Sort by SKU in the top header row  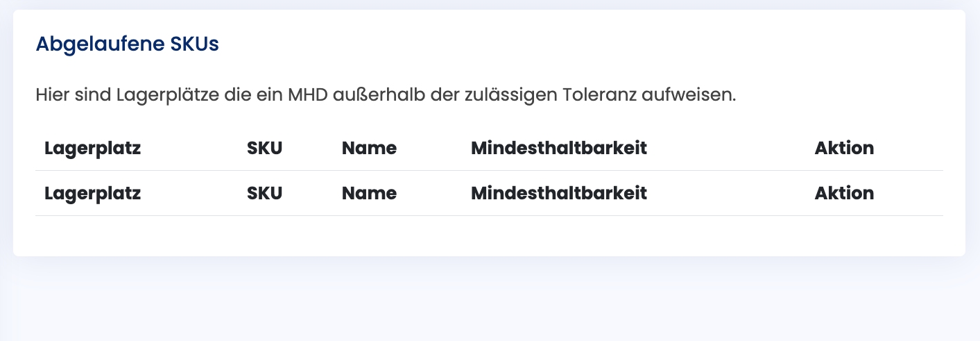coord(264,148)
